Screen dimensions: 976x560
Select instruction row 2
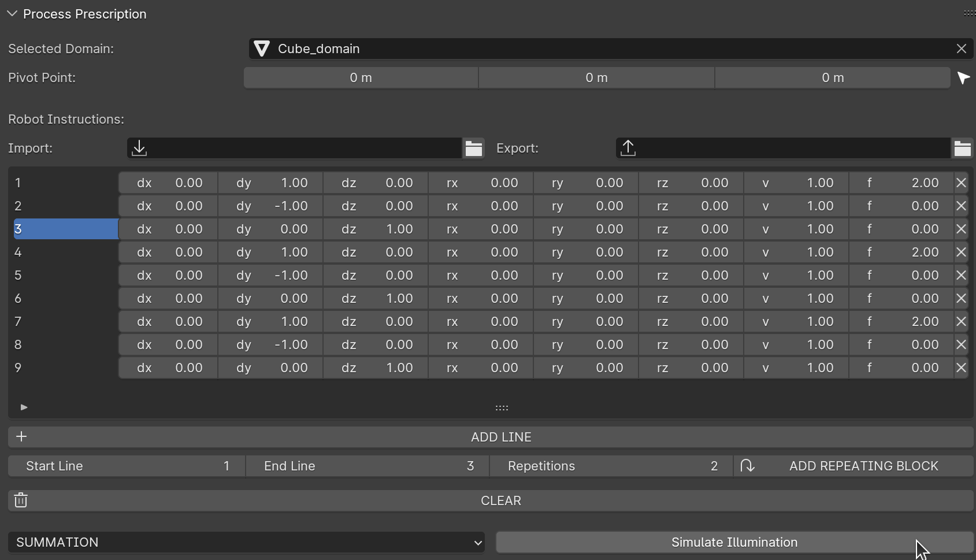point(66,206)
